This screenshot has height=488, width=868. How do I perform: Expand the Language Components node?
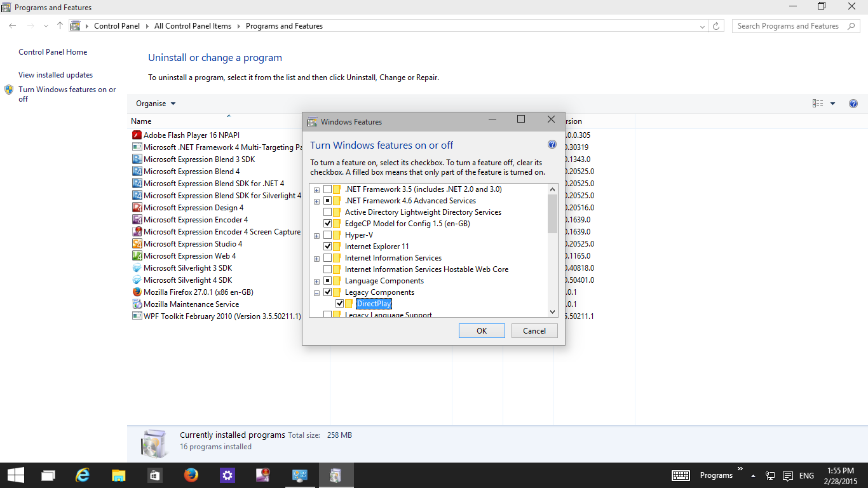pos(316,281)
